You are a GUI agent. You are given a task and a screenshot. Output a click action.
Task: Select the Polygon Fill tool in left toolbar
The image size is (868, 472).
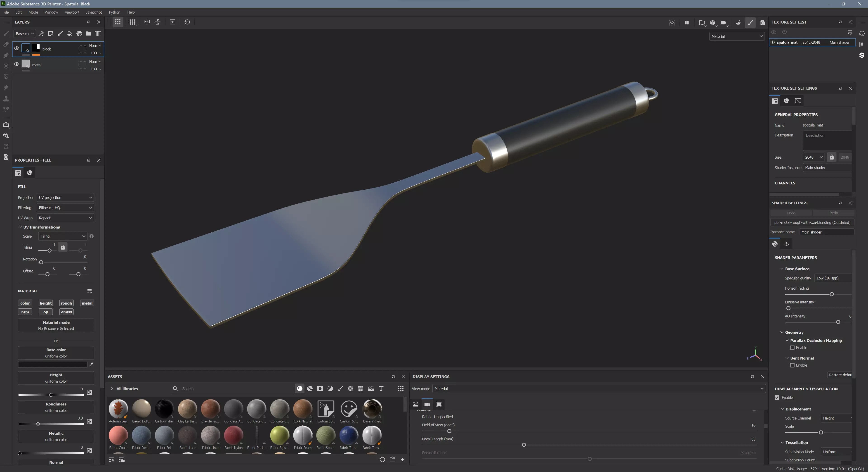pyautogui.click(x=6, y=77)
